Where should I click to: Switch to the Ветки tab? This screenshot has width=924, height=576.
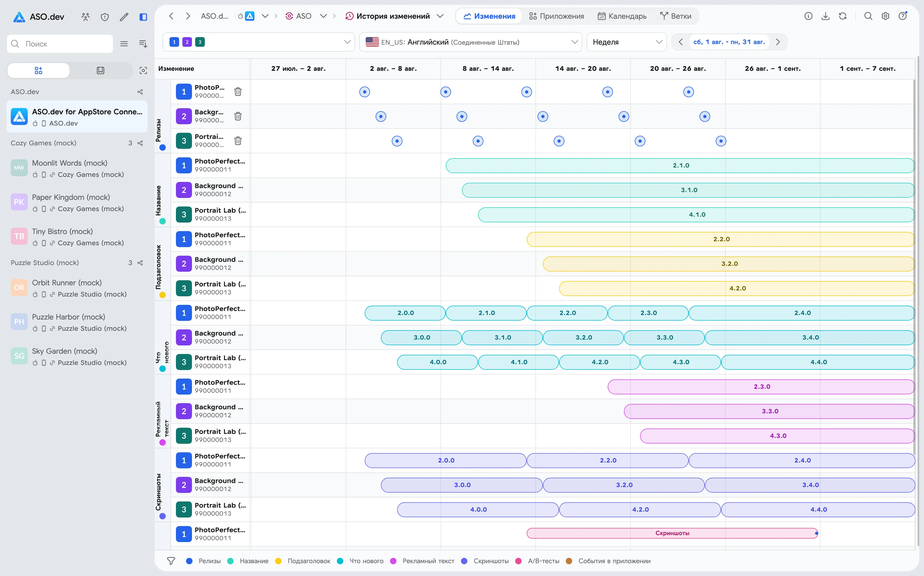point(676,16)
